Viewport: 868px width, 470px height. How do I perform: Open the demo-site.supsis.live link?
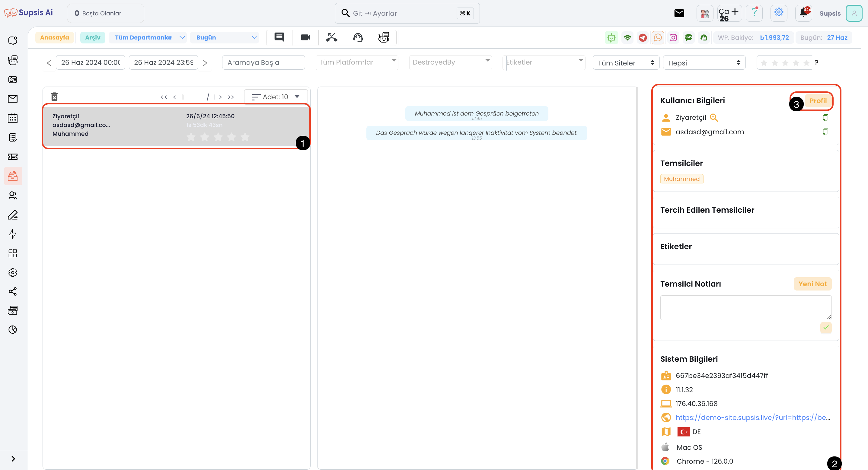point(752,418)
